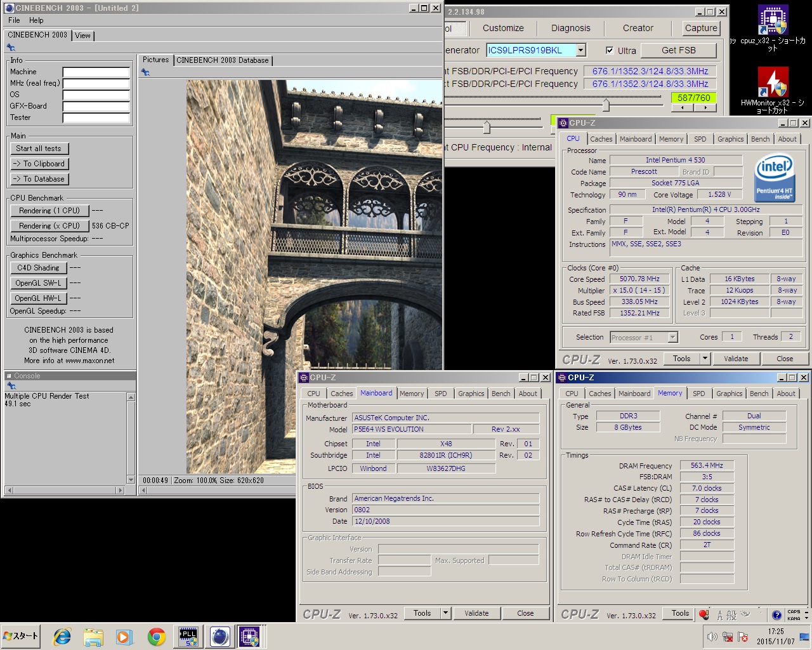
Task: Click the red ball IME tool icon
Action: (x=704, y=614)
